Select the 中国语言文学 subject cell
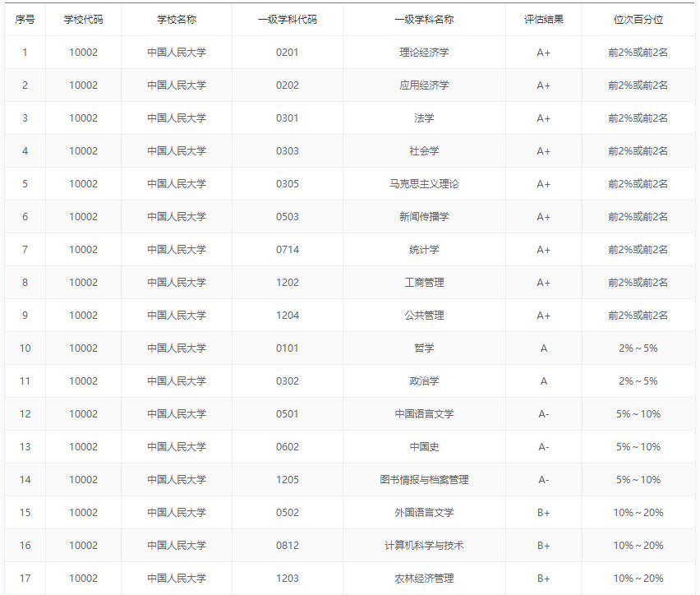Screen dimensions: 700x595 pyautogui.click(x=424, y=413)
